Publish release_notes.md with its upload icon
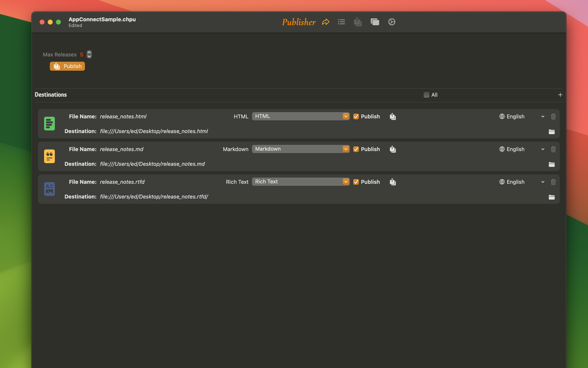 coord(393,149)
